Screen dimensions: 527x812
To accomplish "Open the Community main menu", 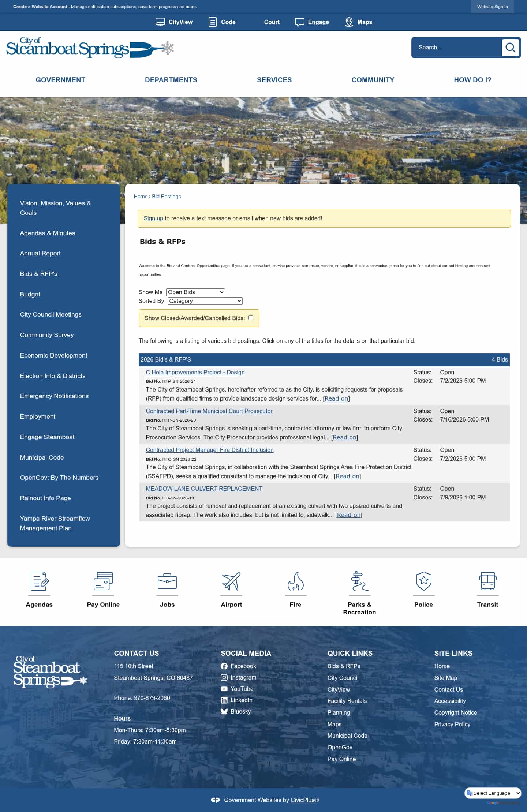I will click(x=373, y=80).
